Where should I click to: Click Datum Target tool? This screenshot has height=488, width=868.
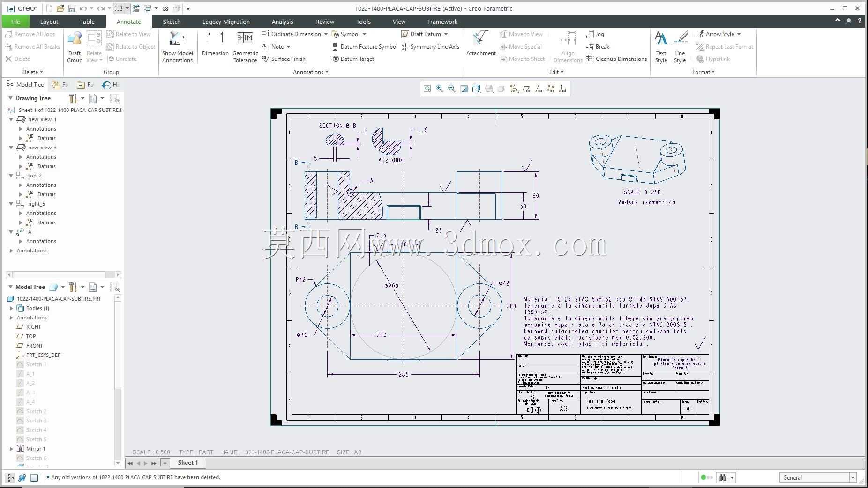(x=353, y=59)
